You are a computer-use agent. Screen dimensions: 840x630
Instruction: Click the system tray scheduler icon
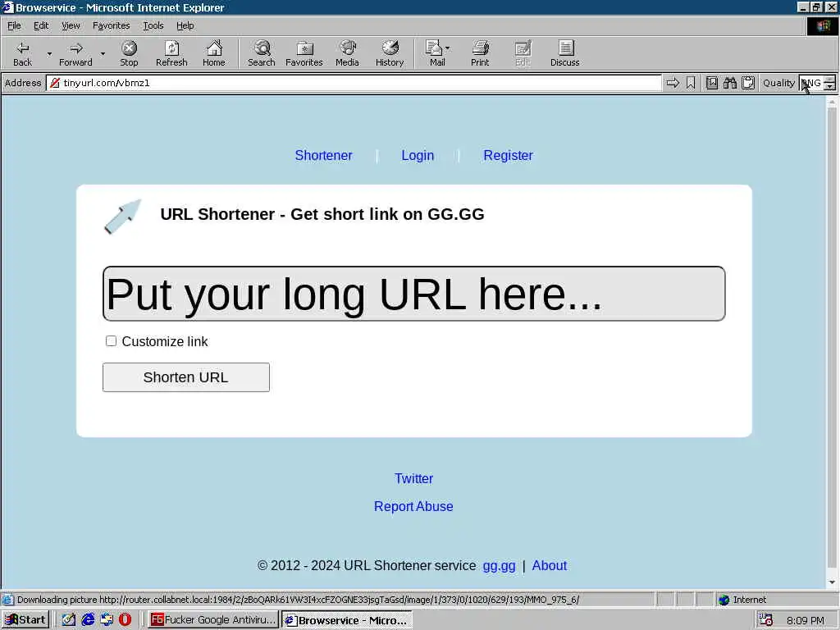[x=766, y=620]
